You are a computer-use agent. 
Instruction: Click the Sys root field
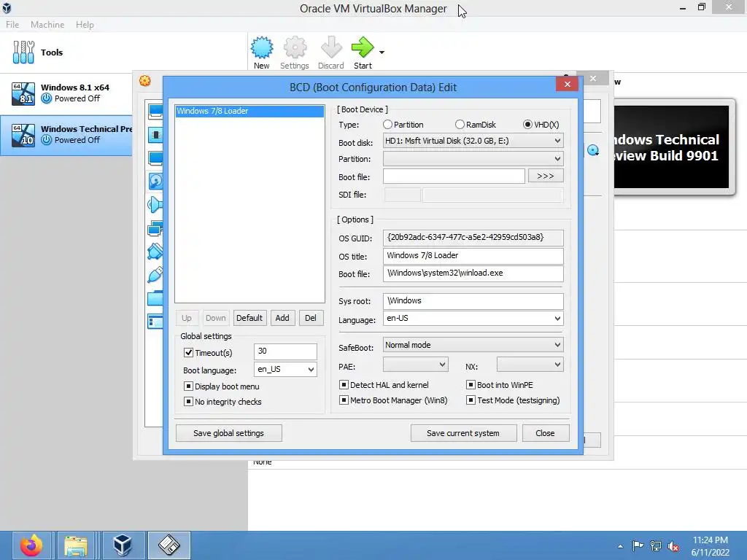(473, 301)
